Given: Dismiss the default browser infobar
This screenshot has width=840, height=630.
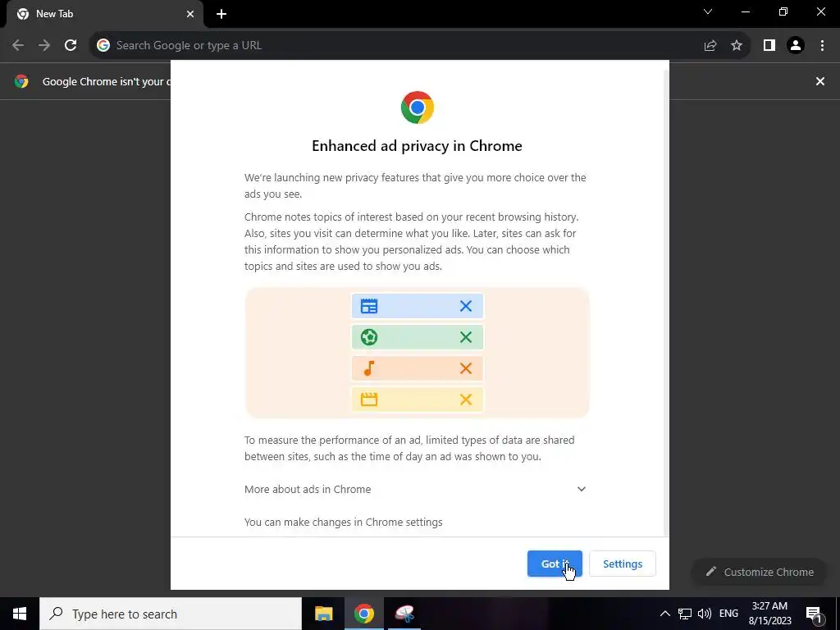Looking at the screenshot, I should point(820,81).
